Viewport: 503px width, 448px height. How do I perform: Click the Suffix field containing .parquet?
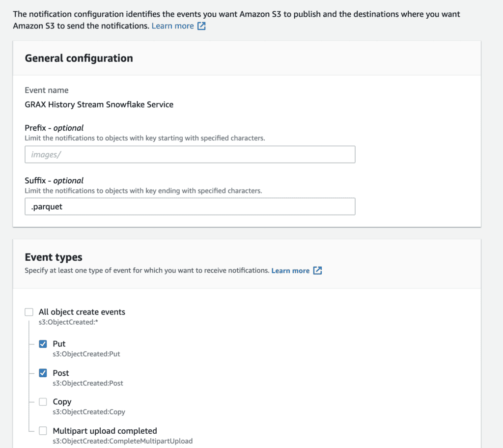coord(190,206)
